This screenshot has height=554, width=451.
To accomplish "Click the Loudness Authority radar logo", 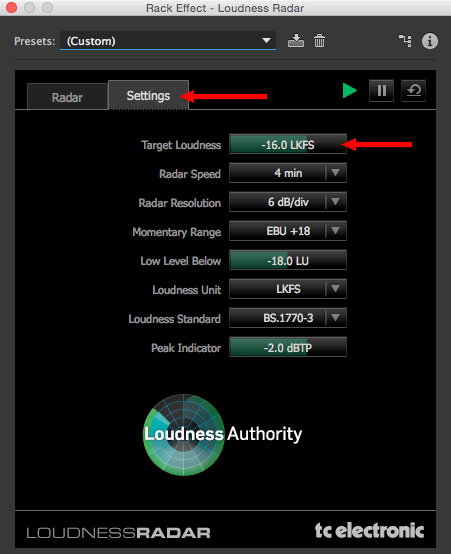I will 223,435.
